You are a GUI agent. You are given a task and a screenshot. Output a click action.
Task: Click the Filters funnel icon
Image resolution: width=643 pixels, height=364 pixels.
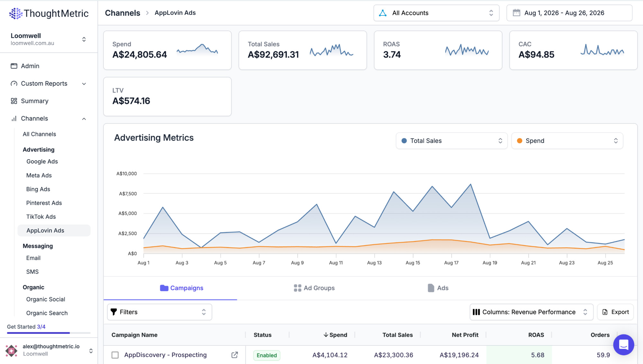(x=113, y=312)
